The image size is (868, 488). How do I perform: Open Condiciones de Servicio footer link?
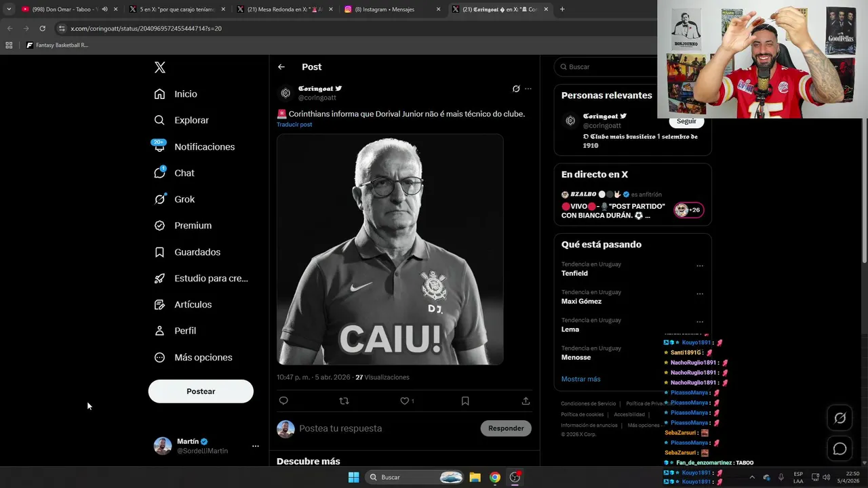pyautogui.click(x=588, y=404)
